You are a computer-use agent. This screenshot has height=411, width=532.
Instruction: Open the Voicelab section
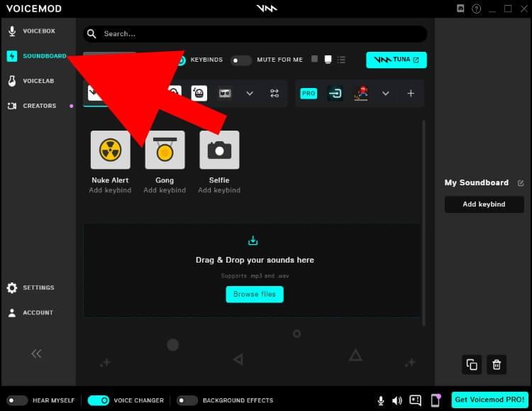(x=31, y=81)
